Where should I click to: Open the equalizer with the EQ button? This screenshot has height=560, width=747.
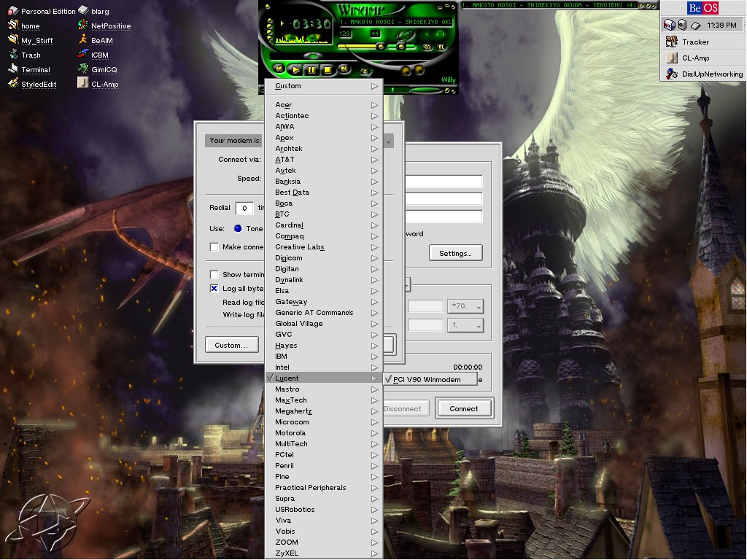(427, 47)
